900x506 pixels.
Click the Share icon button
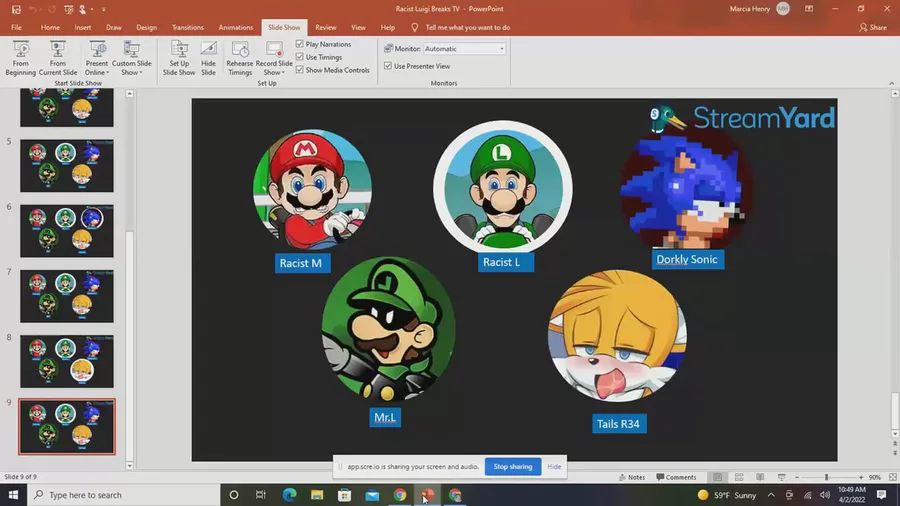point(873,28)
